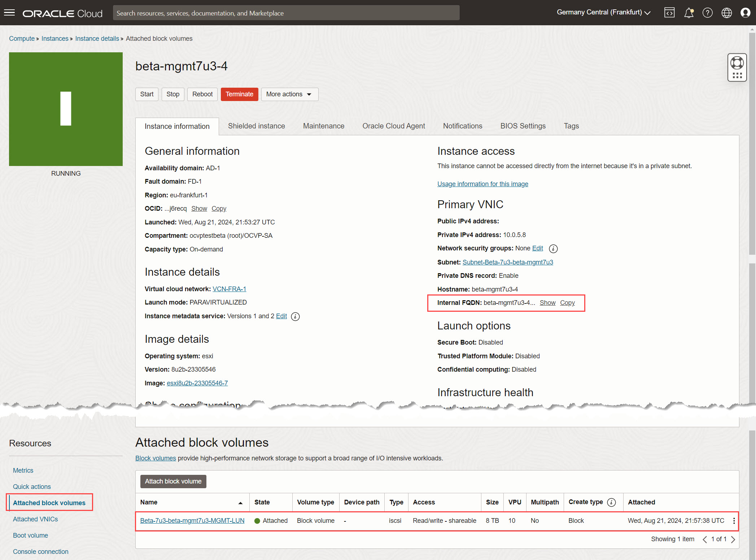Click info icon next to Network security groups
The height and width of the screenshot is (560, 756).
(x=553, y=249)
